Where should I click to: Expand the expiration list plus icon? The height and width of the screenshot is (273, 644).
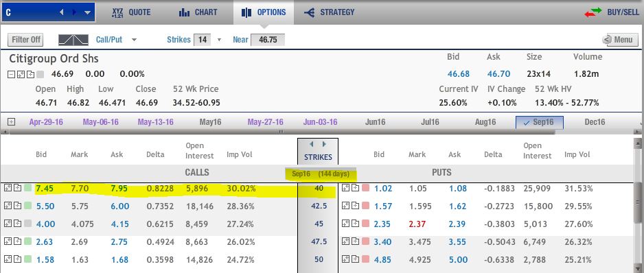12,122
